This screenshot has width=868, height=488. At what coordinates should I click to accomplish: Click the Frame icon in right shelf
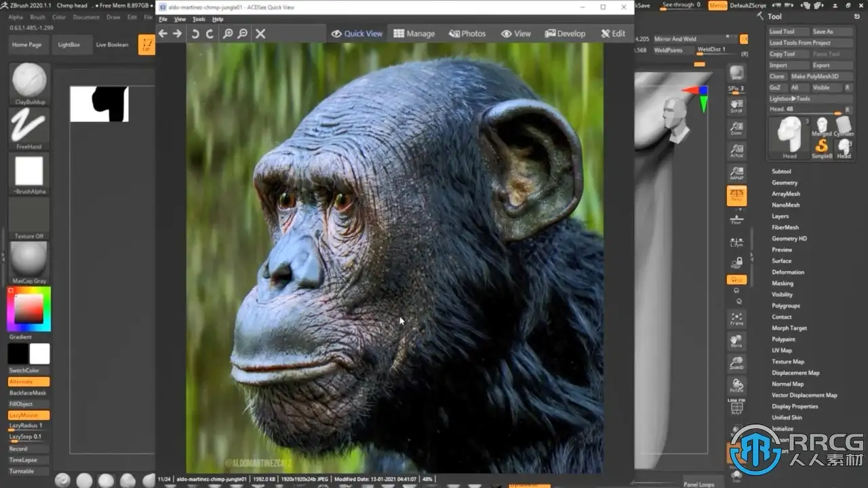point(736,319)
